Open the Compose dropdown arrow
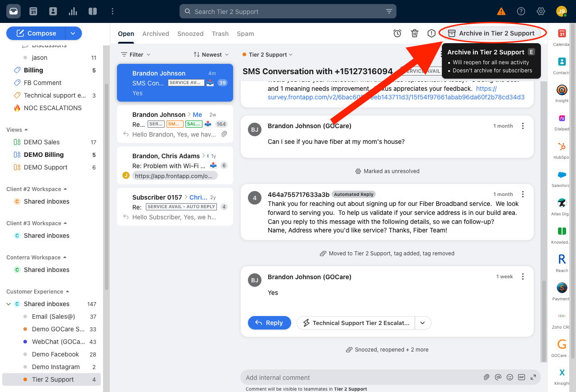This screenshot has height=392, width=576. click(x=74, y=33)
